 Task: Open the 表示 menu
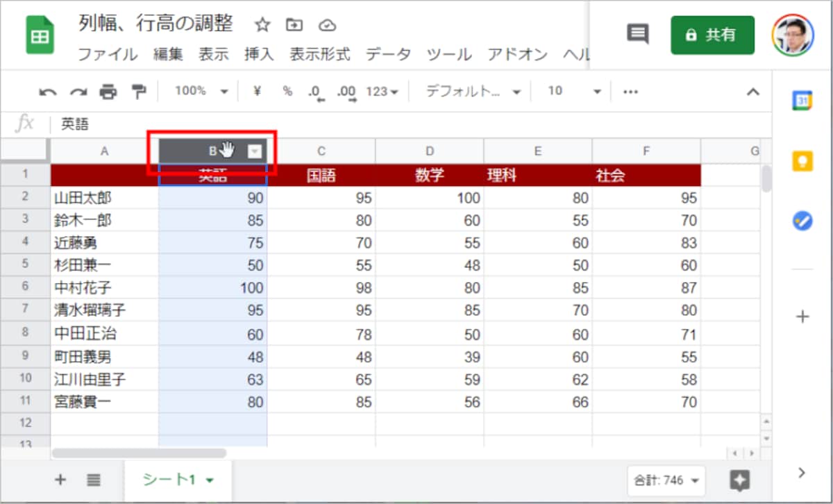click(x=214, y=54)
